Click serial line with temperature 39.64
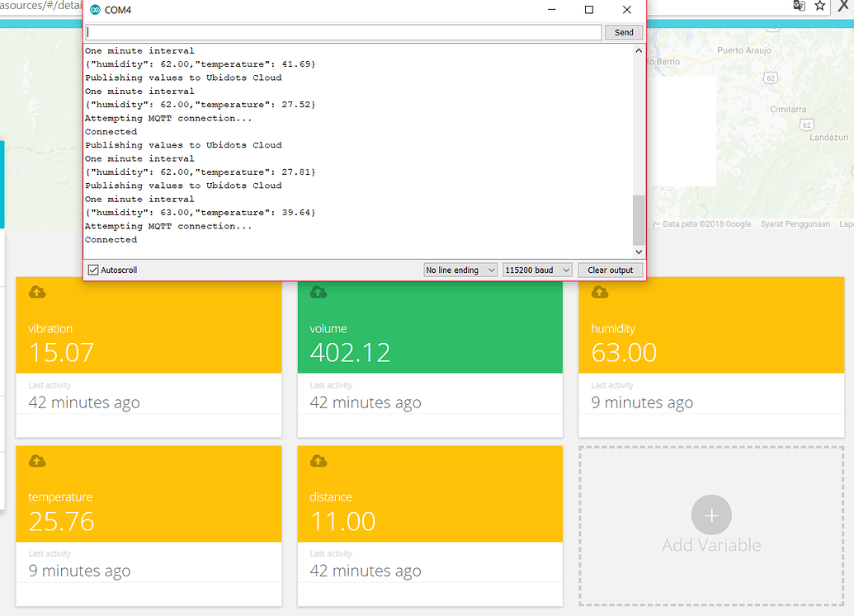The height and width of the screenshot is (616, 854). pyautogui.click(x=201, y=213)
